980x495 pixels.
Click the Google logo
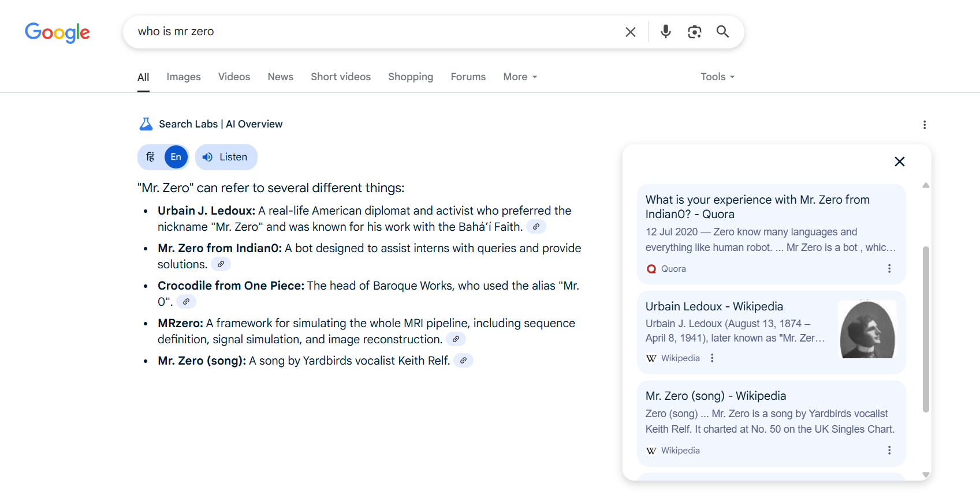pyautogui.click(x=57, y=32)
